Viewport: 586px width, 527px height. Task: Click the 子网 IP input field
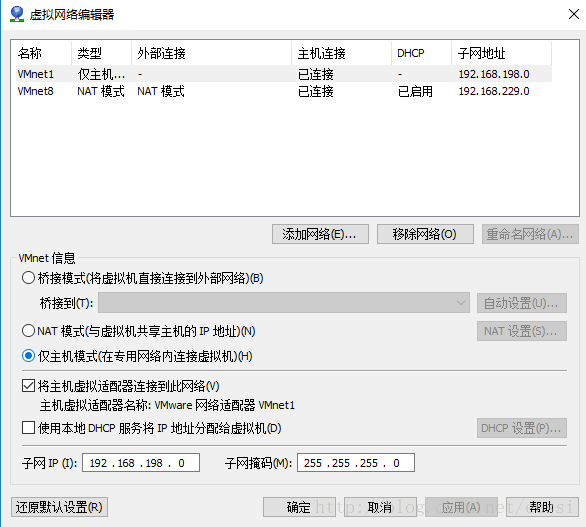click(x=141, y=463)
